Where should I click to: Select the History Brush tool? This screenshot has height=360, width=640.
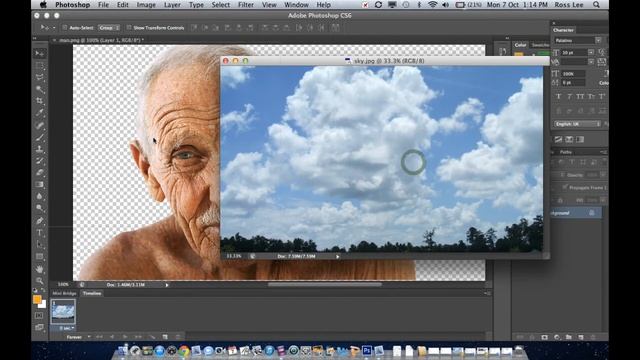click(x=40, y=161)
